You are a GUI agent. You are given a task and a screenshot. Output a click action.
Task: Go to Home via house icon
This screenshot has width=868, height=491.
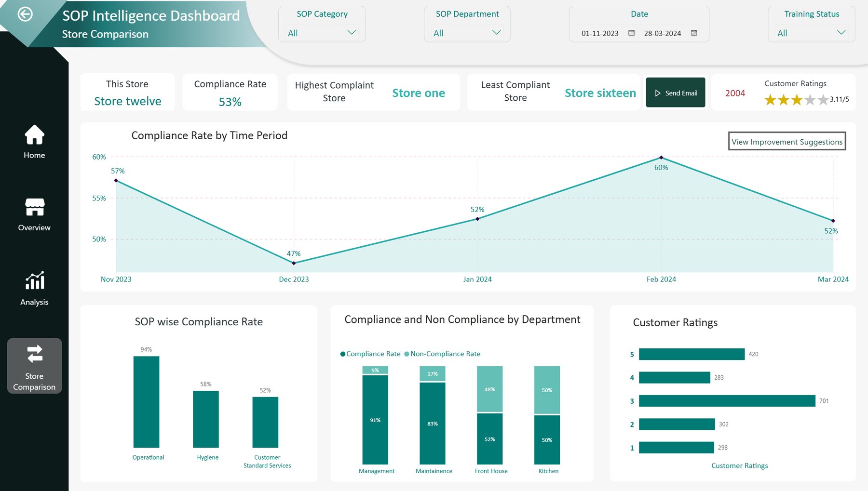(35, 134)
